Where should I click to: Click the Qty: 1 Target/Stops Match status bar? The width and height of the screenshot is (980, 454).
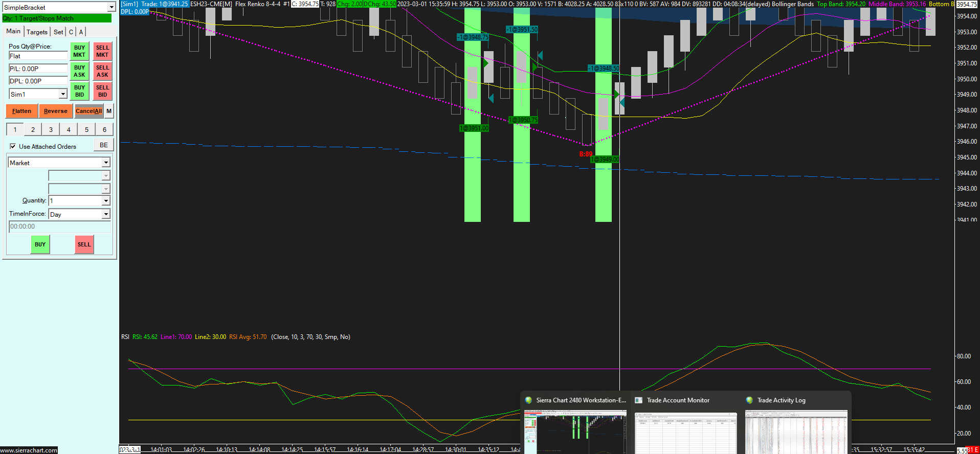pyautogui.click(x=57, y=18)
